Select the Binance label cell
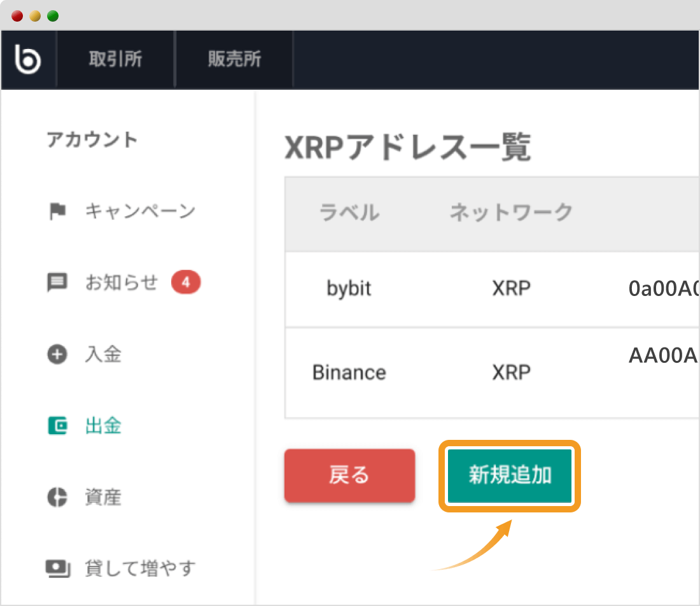 (349, 372)
